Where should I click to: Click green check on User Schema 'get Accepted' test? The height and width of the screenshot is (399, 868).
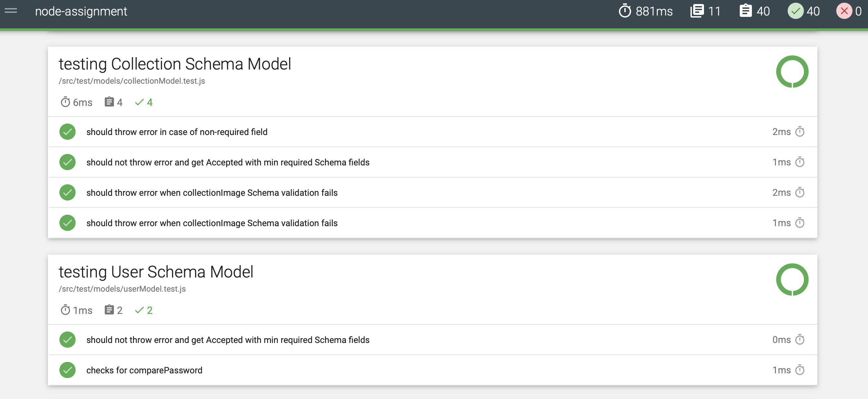tap(67, 340)
